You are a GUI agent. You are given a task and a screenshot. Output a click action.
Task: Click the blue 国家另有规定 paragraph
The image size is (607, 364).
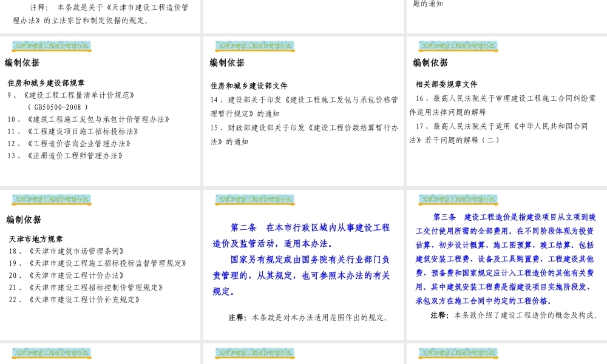pyautogui.click(x=301, y=275)
